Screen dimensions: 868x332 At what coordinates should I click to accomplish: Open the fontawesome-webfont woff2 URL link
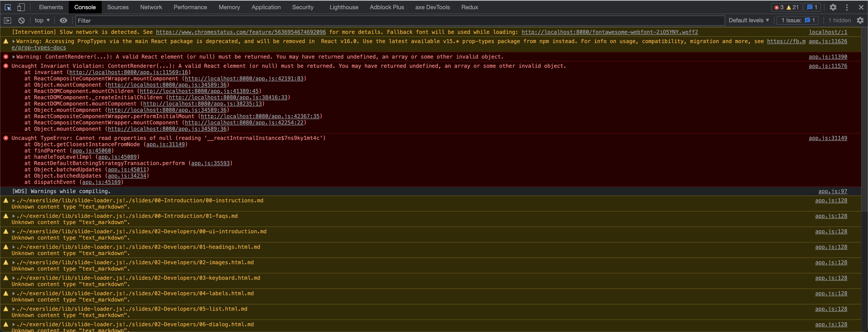click(x=610, y=32)
